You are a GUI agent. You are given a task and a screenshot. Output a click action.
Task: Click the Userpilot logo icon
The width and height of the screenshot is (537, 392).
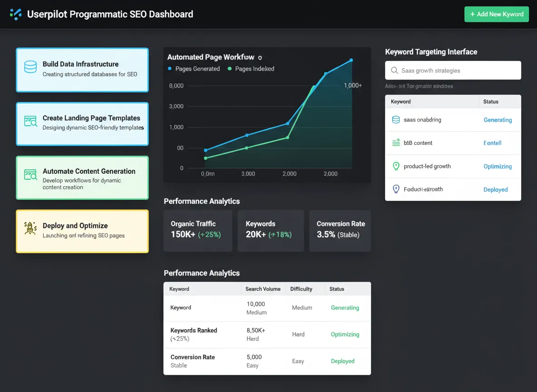pyautogui.click(x=16, y=14)
